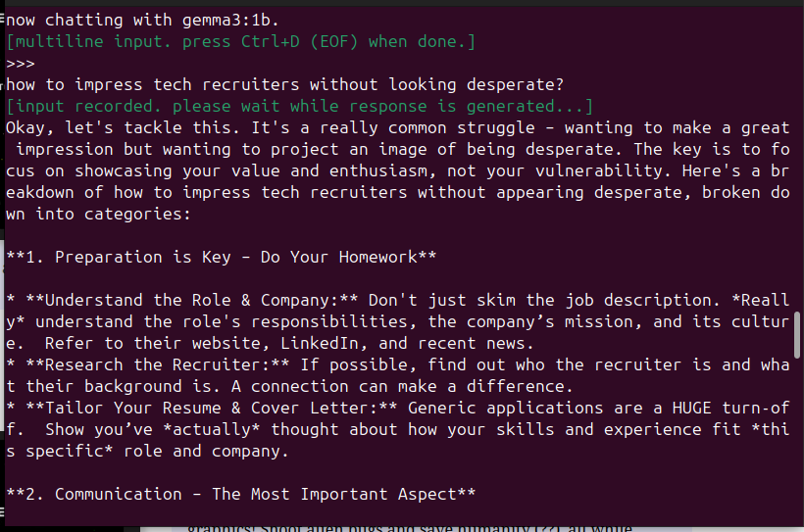
Task: Click the >>> input prompt
Action: tap(21, 63)
